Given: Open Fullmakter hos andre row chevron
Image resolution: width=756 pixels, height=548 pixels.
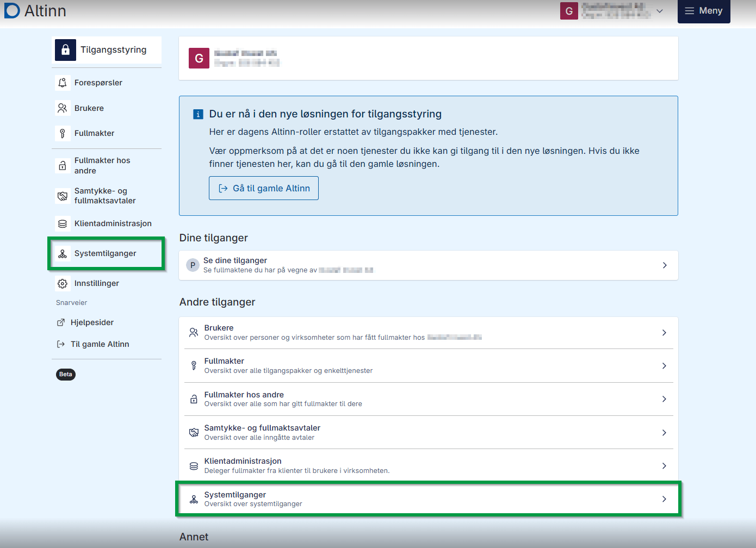Looking at the screenshot, I should (x=664, y=399).
